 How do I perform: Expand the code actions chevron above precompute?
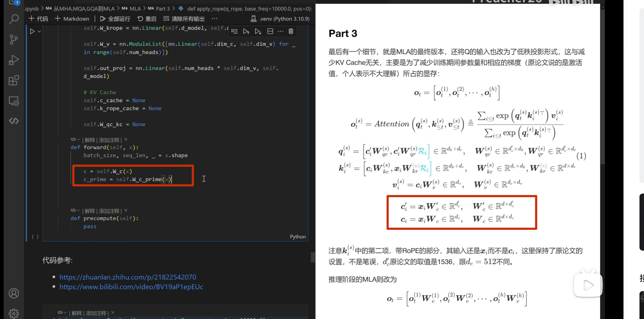click(78, 210)
